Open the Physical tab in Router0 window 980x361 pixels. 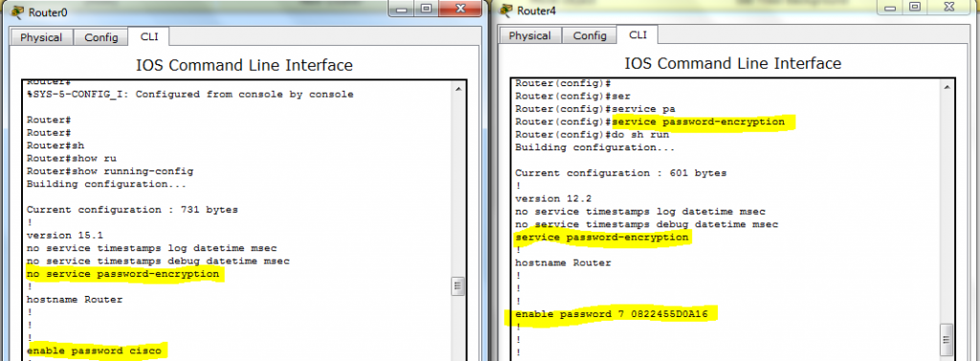click(41, 37)
